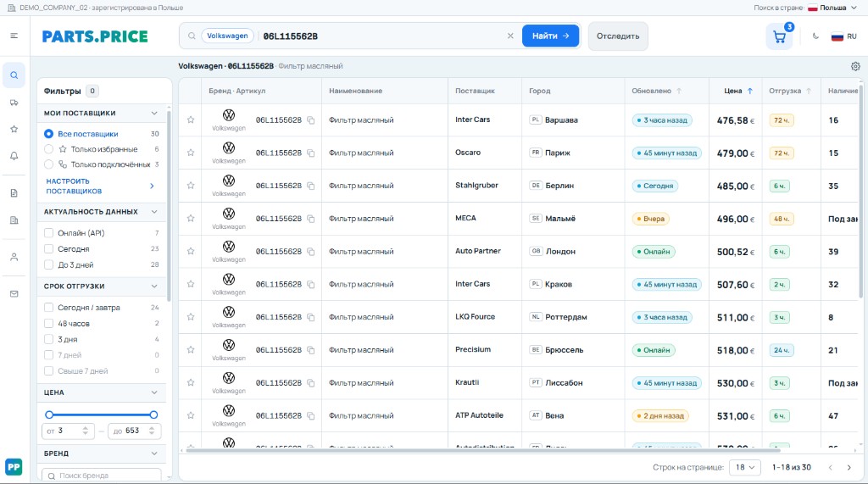This screenshot has width=868, height=484.
Task: Click 'Поставщик' column header
Action: tap(475, 91)
